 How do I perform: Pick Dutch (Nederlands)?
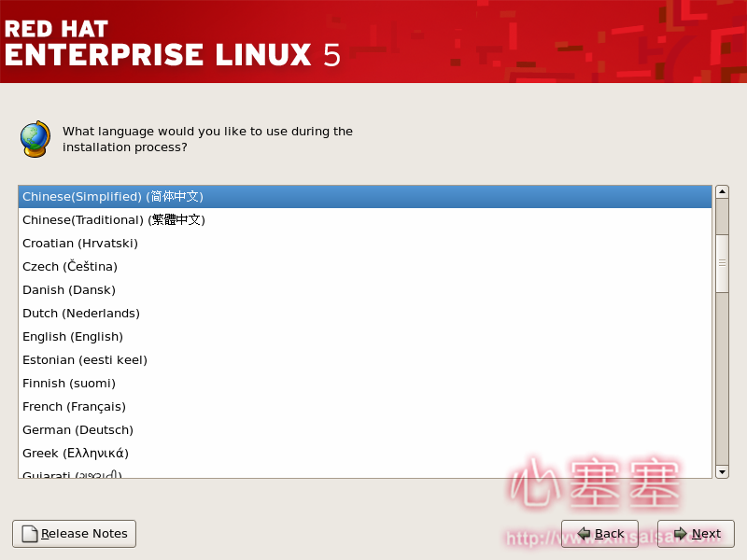(365, 314)
